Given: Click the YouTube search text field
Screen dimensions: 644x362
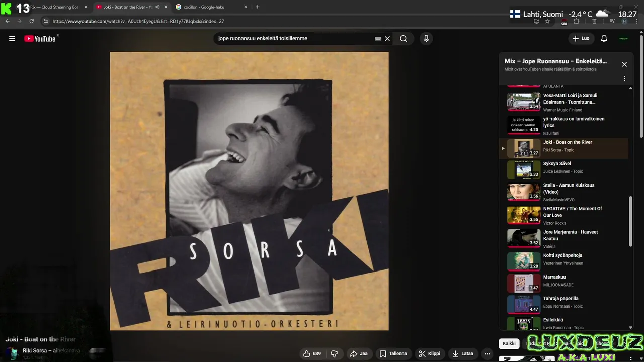Looking at the screenshot, I should [294, 39].
